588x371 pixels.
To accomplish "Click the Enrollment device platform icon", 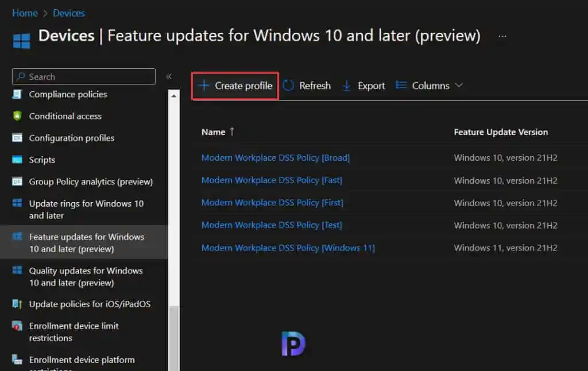I will click(x=17, y=360).
